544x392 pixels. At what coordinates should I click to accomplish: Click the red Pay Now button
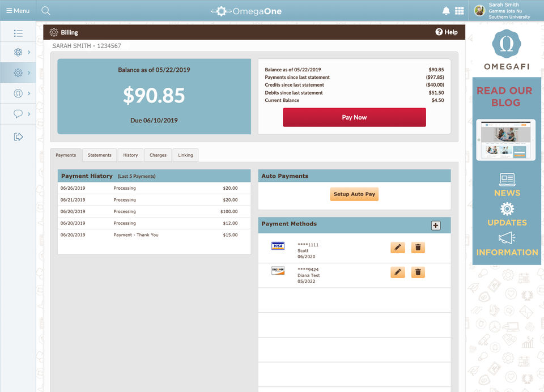[x=354, y=117]
